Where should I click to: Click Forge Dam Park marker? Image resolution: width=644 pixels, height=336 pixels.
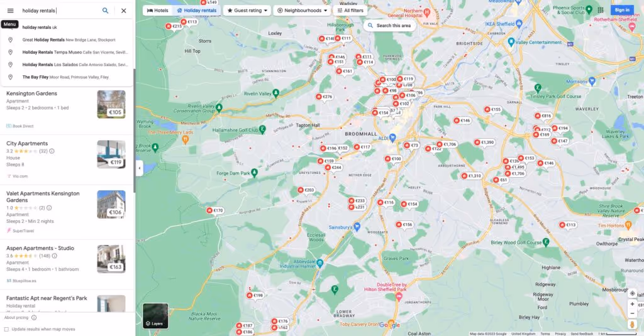pyautogui.click(x=254, y=173)
